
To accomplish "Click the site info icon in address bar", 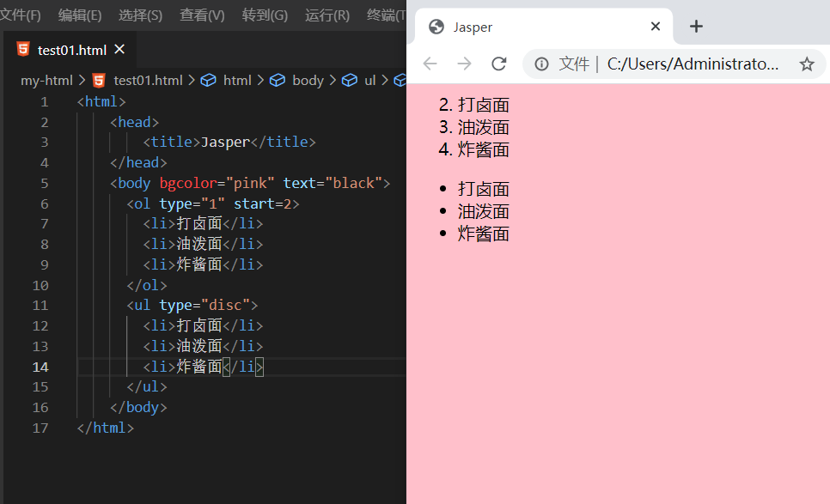I will [541, 64].
